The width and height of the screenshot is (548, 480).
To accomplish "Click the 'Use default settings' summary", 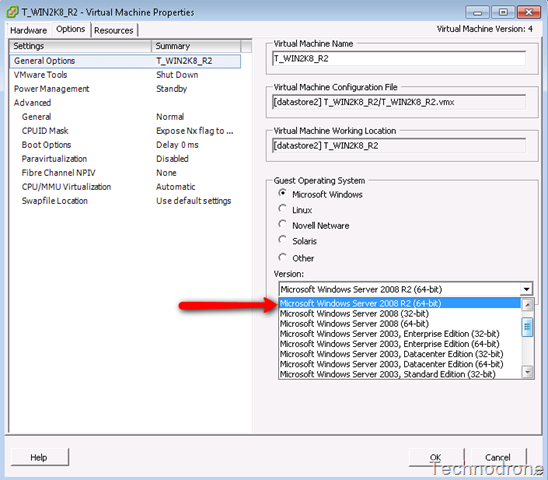I will [194, 201].
